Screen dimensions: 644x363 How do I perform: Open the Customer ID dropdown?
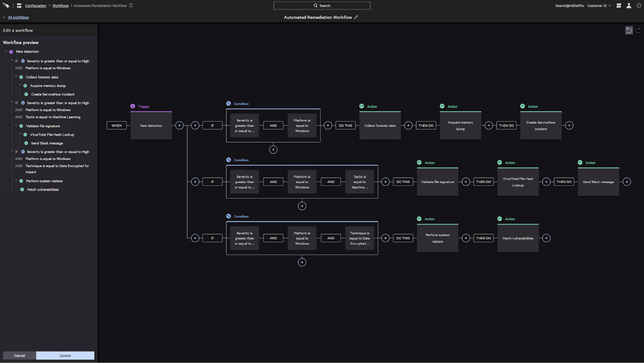pos(599,6)
